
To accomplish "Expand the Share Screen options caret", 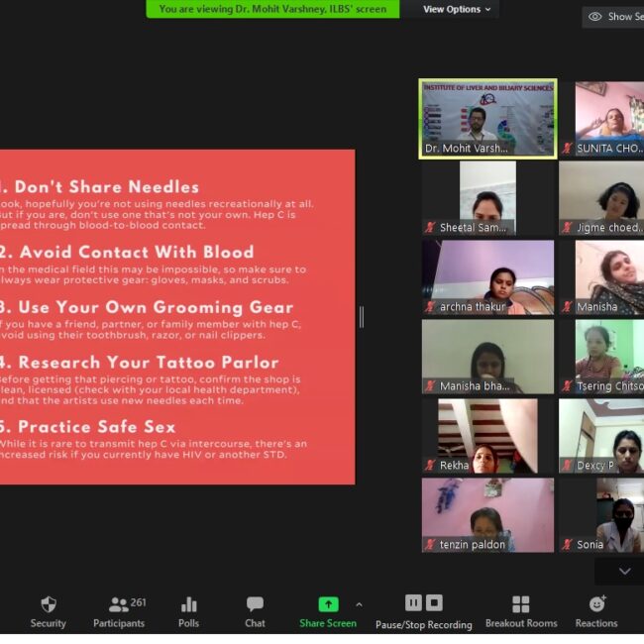I will pos(359,604).
